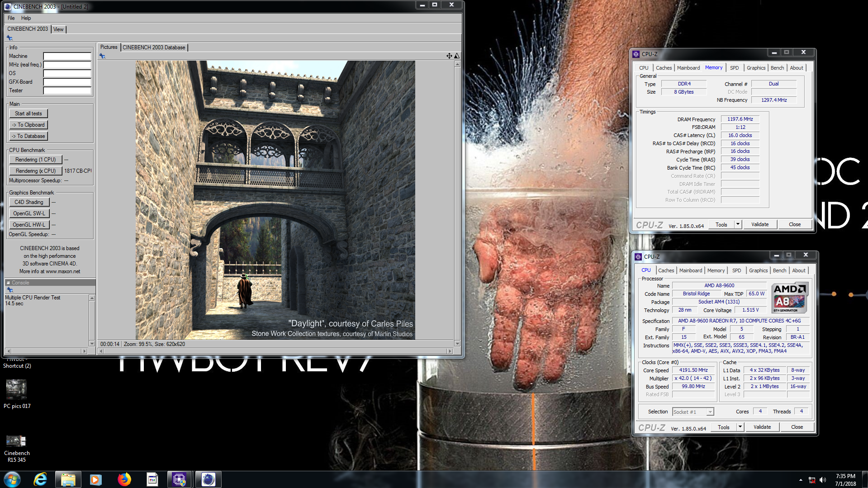This screenshot has width=868, height=488.
Task: Open the document taskbar icon next to Firefox
Action: point(152,479)
